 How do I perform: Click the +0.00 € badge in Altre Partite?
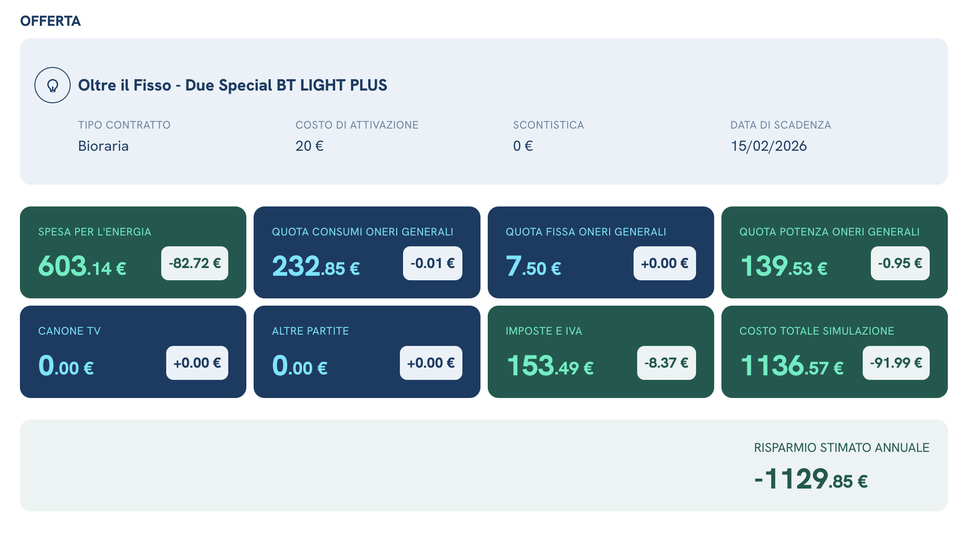click(x=431, y=363)
